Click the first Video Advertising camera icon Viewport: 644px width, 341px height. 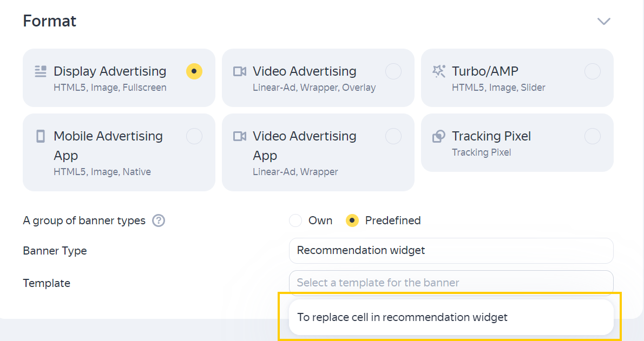point(240,71)
